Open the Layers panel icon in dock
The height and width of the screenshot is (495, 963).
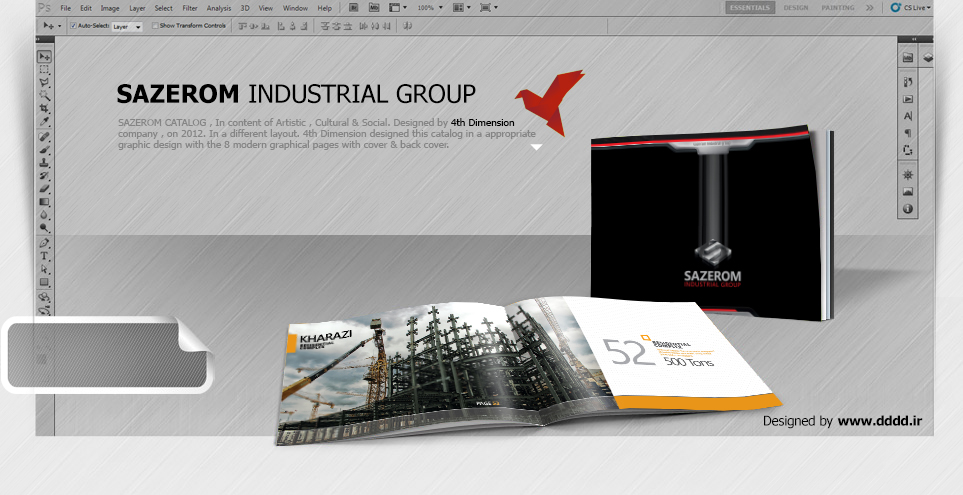pos(927,58)
